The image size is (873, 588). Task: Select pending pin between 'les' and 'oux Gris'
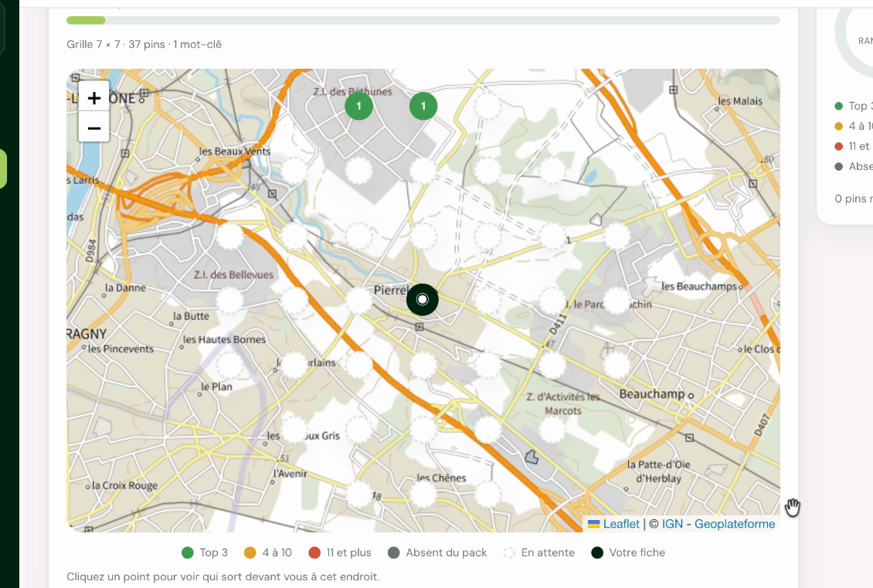point(294,430)
